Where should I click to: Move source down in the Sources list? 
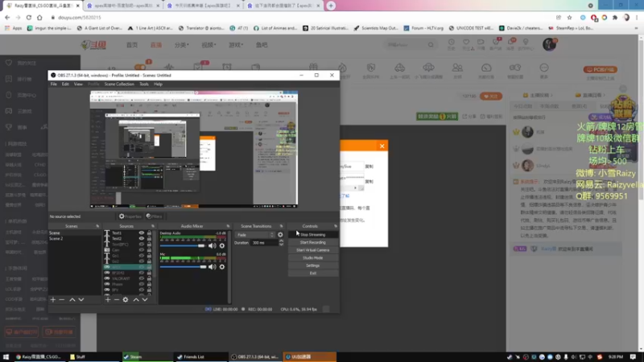point(145,300)
